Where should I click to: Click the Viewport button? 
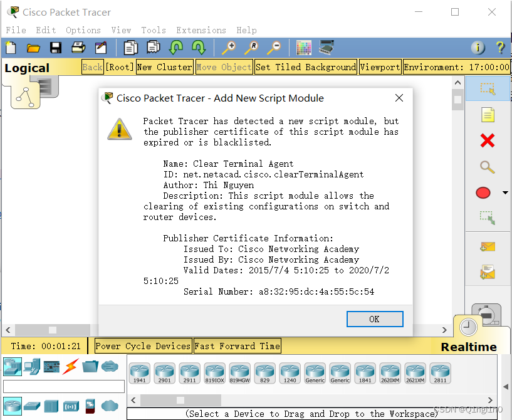(x=380, y=67)
